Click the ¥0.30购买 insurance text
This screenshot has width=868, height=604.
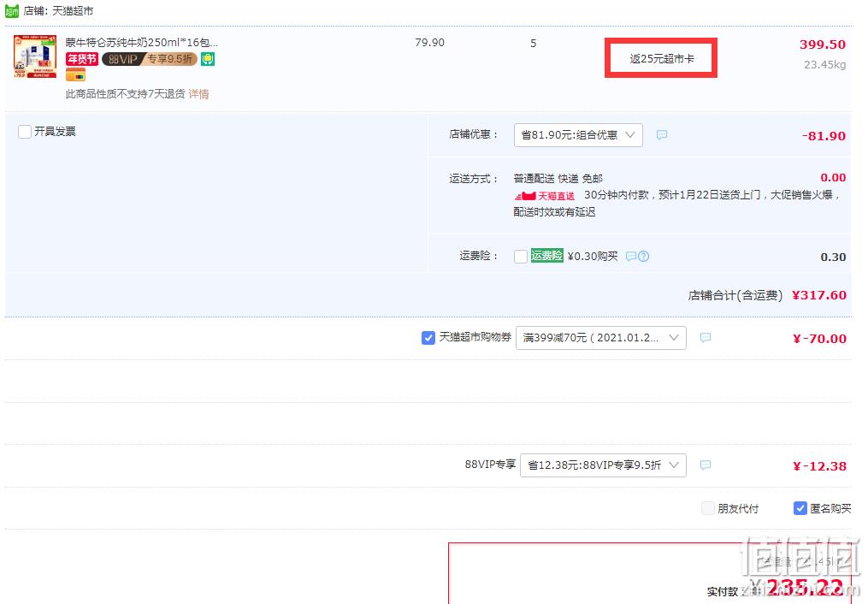pyautogui.click(x=593, y=257)
